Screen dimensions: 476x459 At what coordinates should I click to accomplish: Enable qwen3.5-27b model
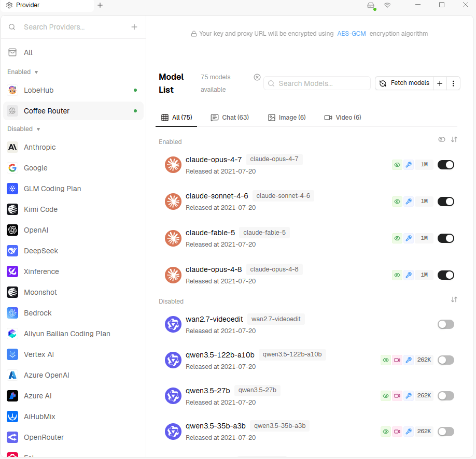click(445, 396)
